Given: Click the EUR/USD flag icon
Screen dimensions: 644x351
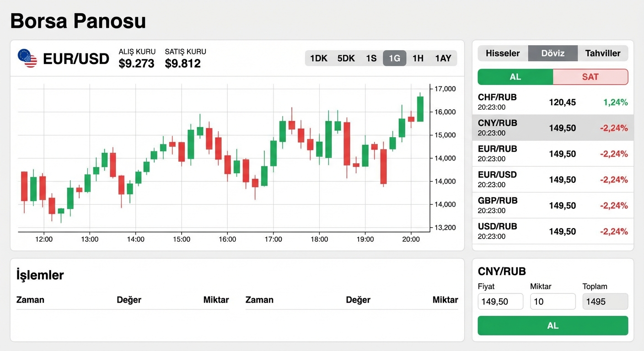Looking at the screenshot, I should coord(27,58).
